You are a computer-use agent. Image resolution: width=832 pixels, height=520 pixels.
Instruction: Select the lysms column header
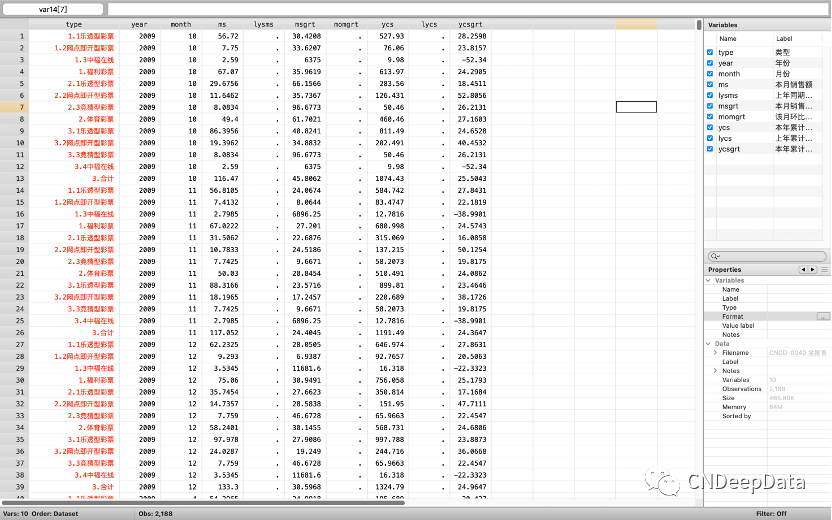pos(264,24)
